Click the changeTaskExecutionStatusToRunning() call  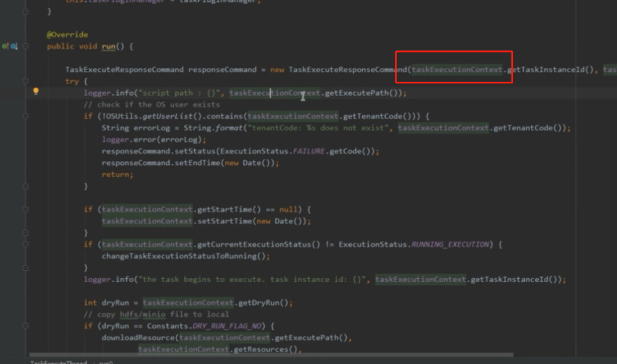click(x=183, y=255)
